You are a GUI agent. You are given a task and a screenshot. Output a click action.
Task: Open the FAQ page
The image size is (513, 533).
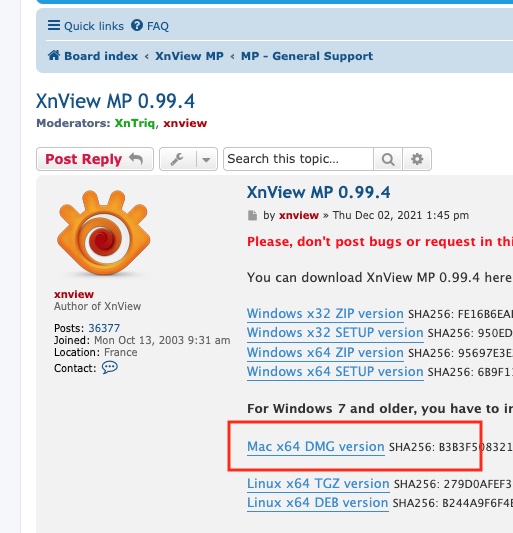150,26
